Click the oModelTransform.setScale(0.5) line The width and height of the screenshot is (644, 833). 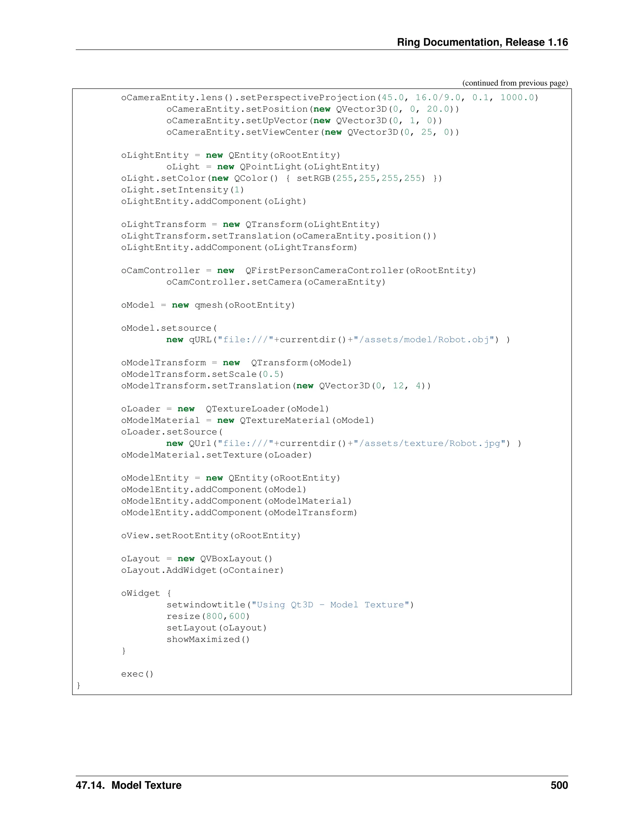(202, 374)
